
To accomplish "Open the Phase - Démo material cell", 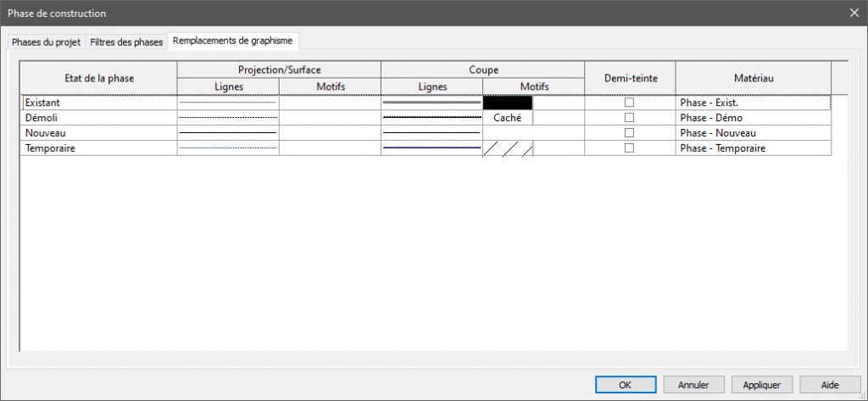I will pos(752,118).
